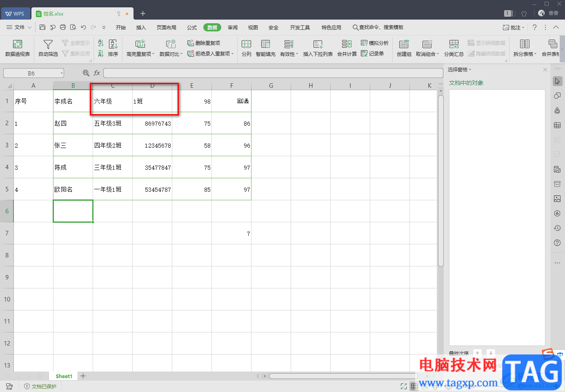Switch to normal view icon in status bar
This screenshot has width=565, height=392.
pos(414,386)
